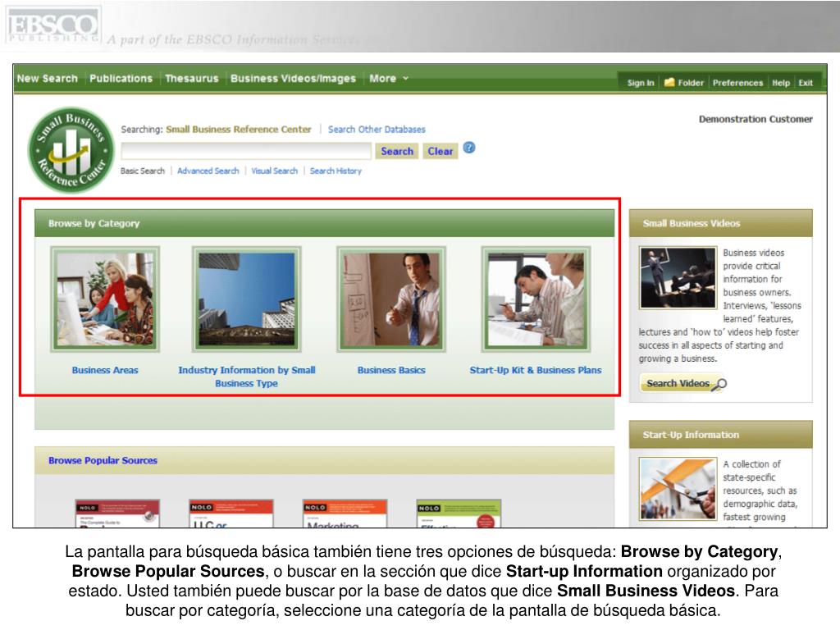The width and height of the screenshot is (840, 630).
Task: Click the Browse by Category header
Action: click(325, 223)
